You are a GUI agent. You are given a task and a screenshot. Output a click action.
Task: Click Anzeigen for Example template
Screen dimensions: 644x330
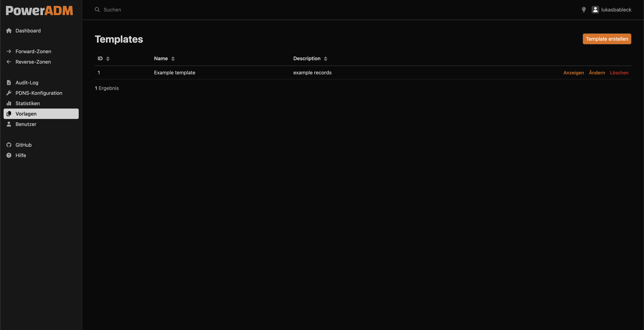574,73
